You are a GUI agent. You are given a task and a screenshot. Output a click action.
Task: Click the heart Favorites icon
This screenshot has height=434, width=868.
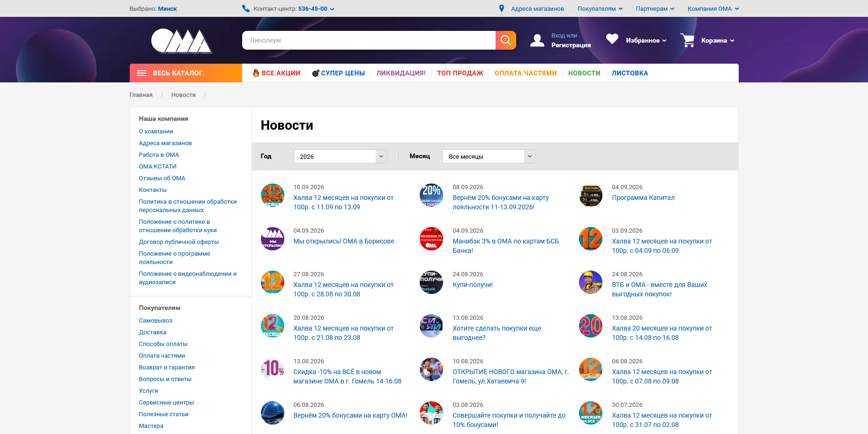(612, 39)
